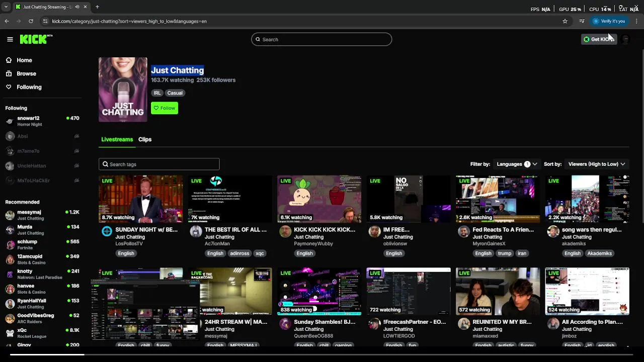Click in the top Search field
Screen dimensions: 644x362
pyautogui.click(x=321, y=39)
